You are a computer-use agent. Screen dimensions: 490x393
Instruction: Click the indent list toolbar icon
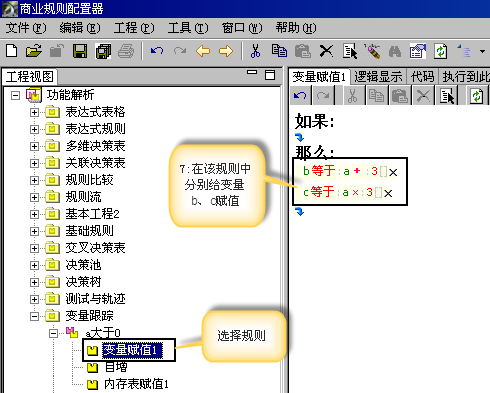(464, 51)
